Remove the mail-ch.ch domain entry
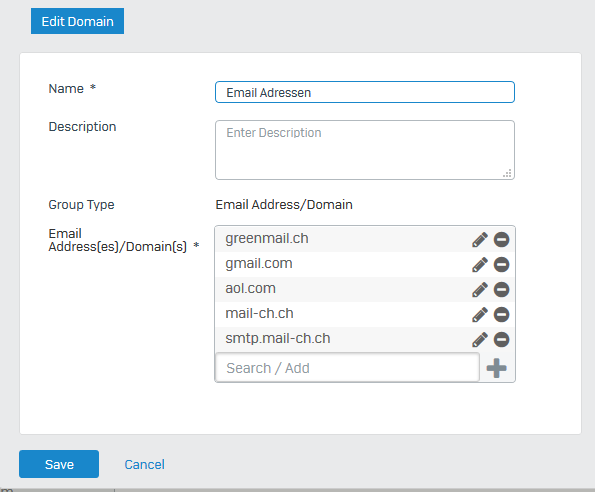The image size is (595, 492). (x=501, y=315)
